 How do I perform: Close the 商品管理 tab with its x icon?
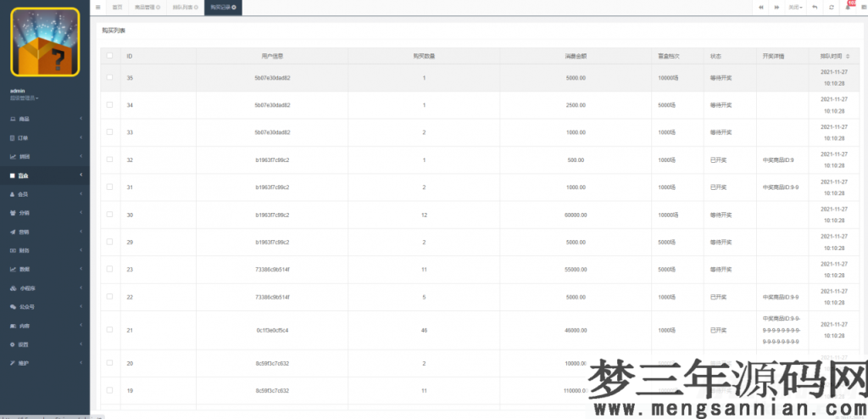[x=159, y=7]
